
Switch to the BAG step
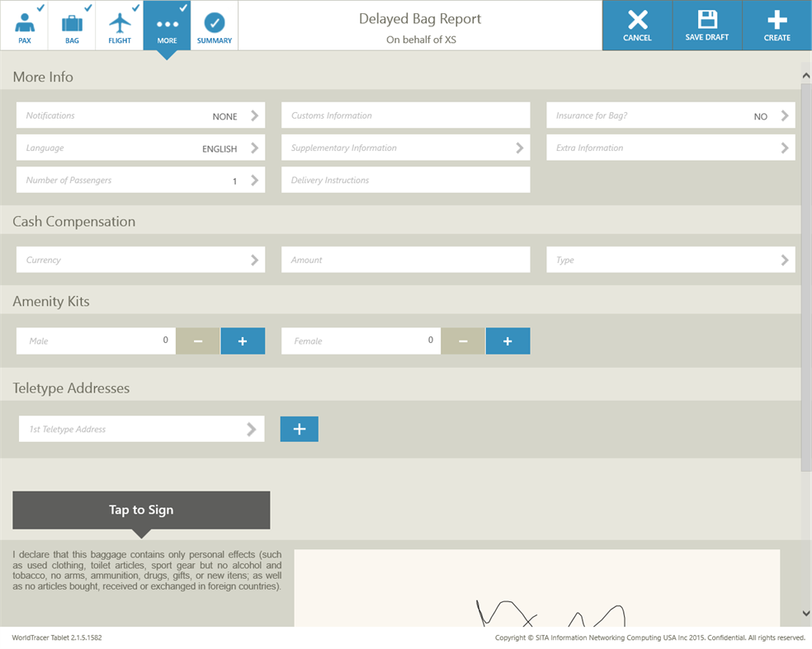point(72,26)
